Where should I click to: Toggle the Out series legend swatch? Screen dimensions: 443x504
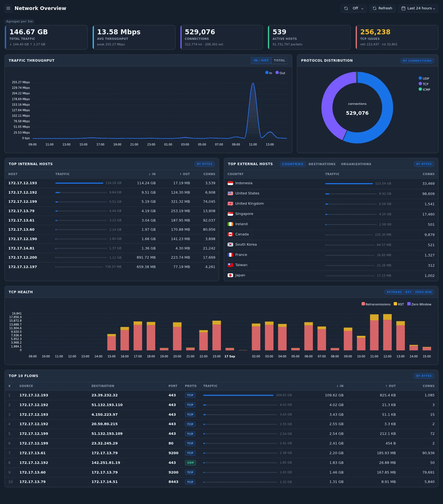tap(277, 73)
